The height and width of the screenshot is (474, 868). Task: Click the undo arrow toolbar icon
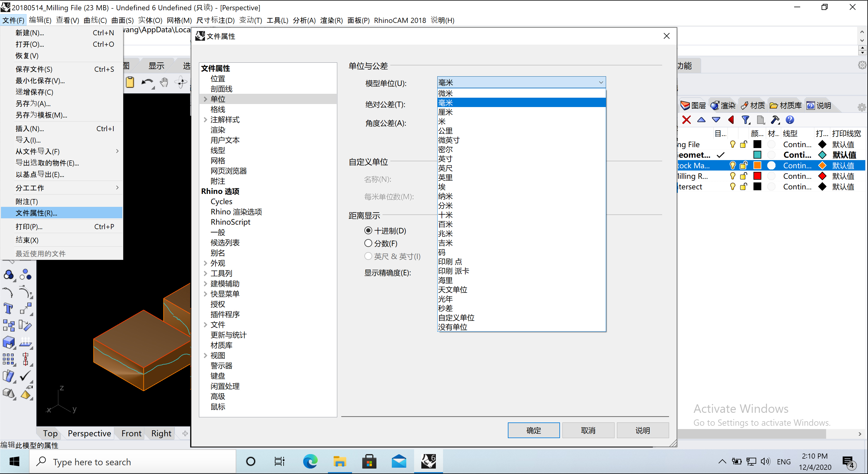(147, 82)
